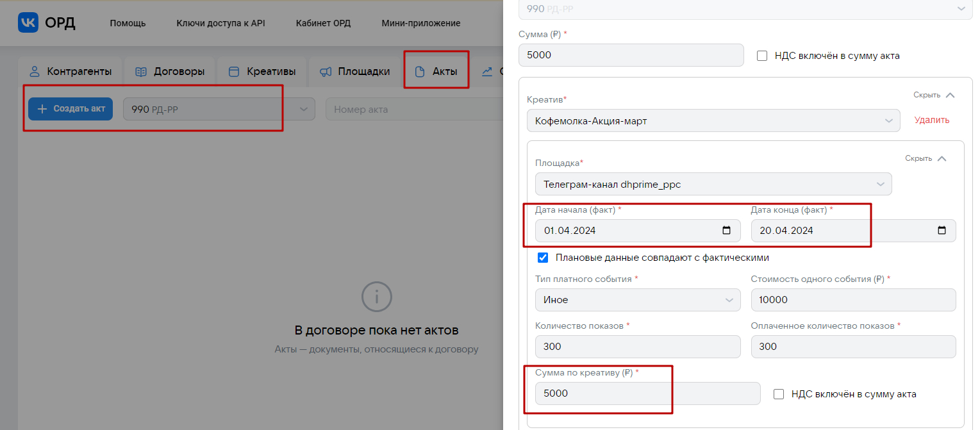Uncheck Плановые данные совпадают с фактическими
Screen dimensions: 980x430
[x=543, y=258]
